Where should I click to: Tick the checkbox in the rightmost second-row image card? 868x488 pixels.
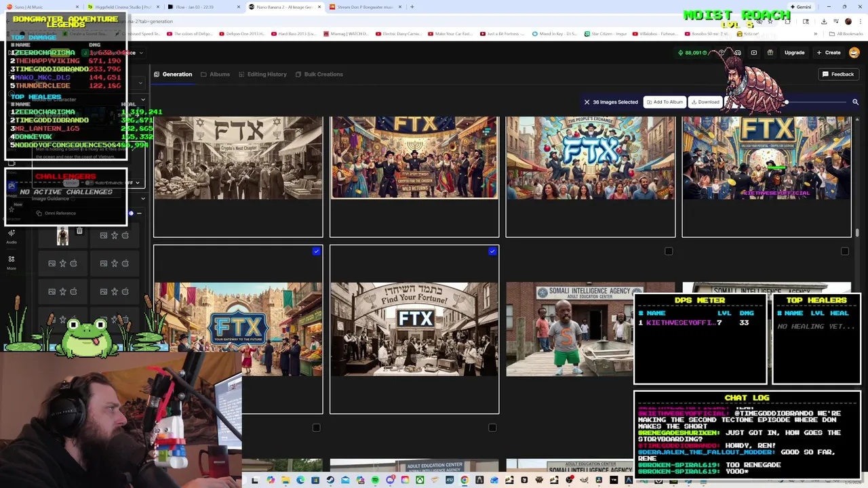coord(845,251)
